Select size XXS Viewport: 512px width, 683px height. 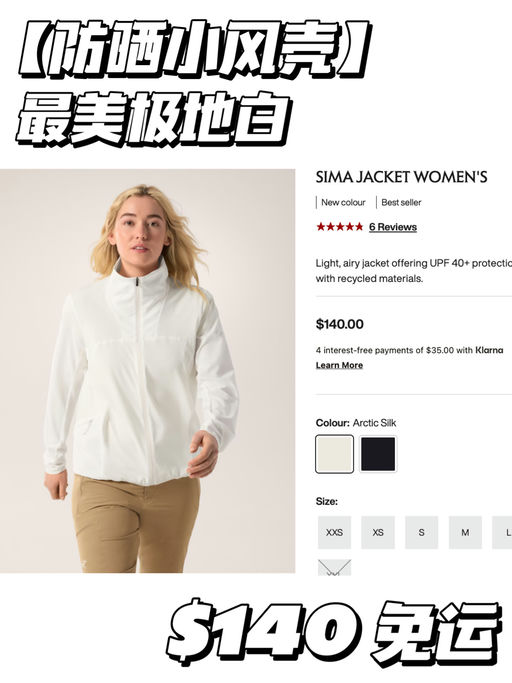coord(334,532)
